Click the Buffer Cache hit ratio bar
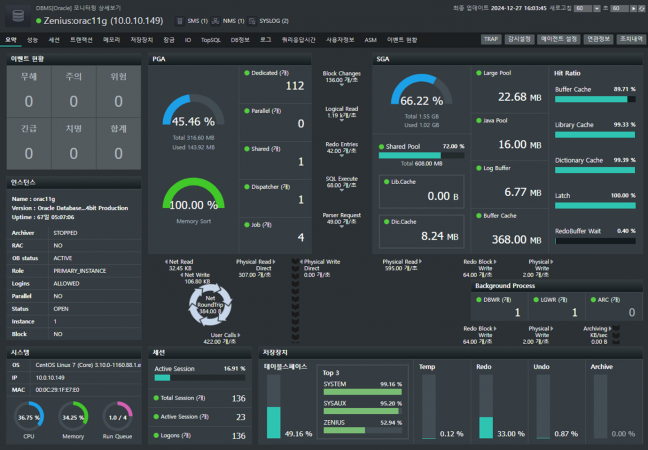This screenshot has width=648, height=450. (x=594, y=100)
